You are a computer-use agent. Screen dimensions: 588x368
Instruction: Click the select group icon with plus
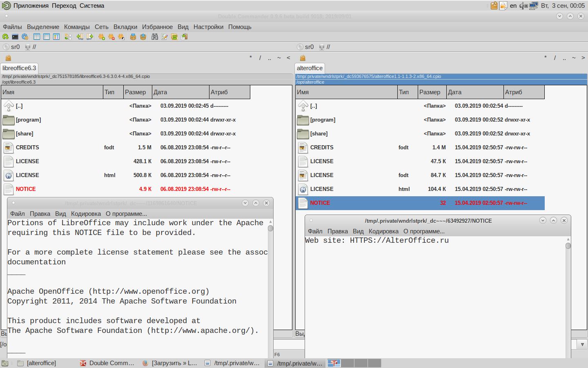pos(102,37)
